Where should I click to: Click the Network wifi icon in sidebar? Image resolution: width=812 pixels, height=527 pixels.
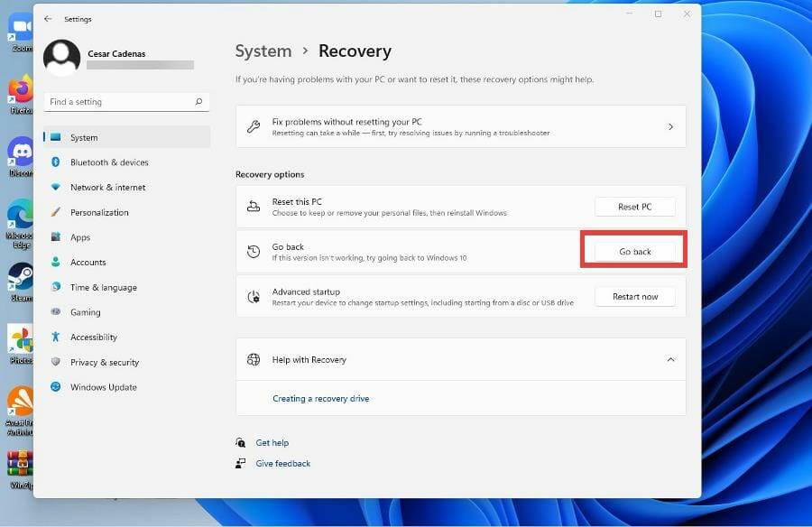click(56, 187)
